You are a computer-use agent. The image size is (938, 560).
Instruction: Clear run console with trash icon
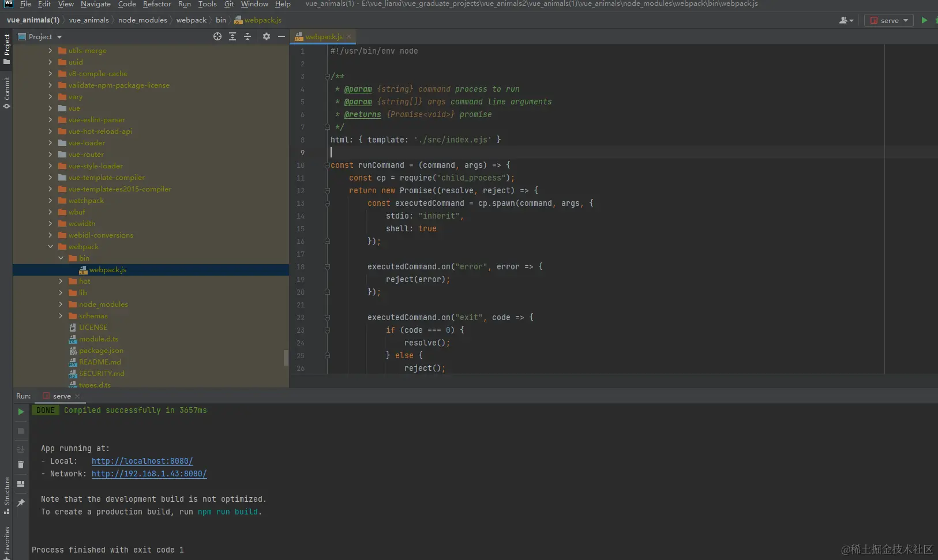click(21, 465)
